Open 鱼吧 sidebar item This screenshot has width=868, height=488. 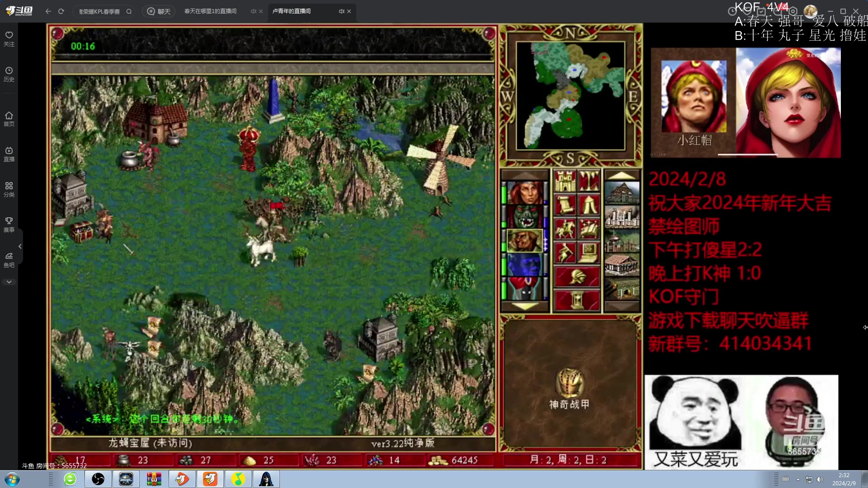point(9,260)
